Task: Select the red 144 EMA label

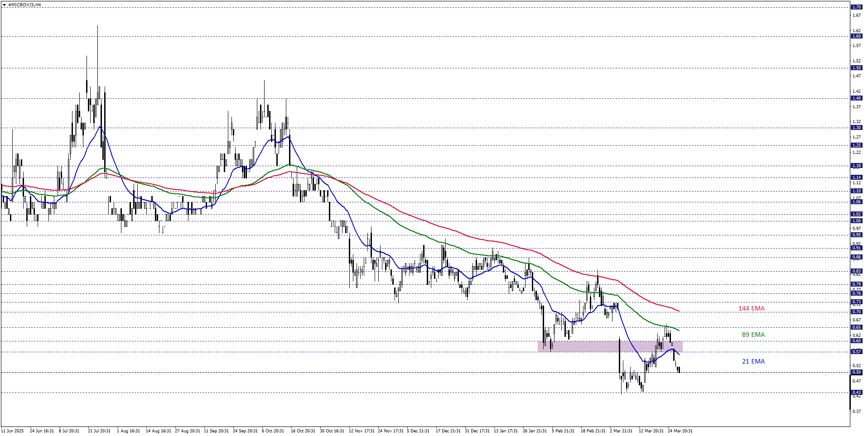Action: [751, 309]
